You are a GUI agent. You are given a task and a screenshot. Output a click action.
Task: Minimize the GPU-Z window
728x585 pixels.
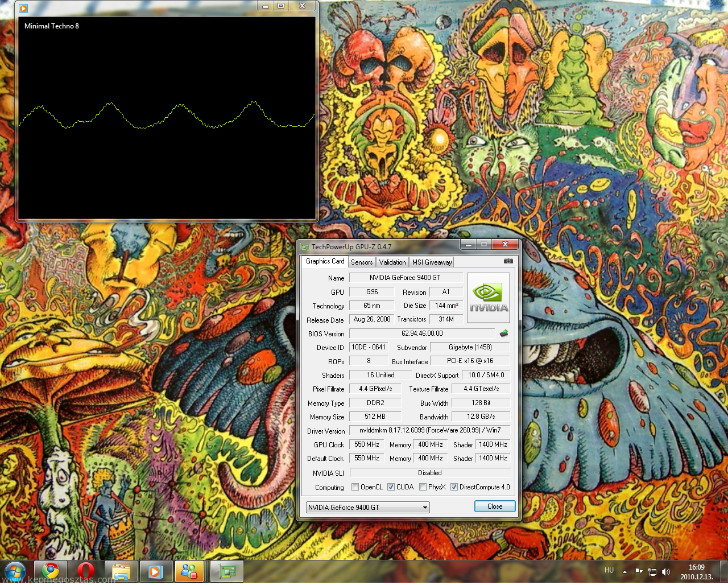coord(468,245)
